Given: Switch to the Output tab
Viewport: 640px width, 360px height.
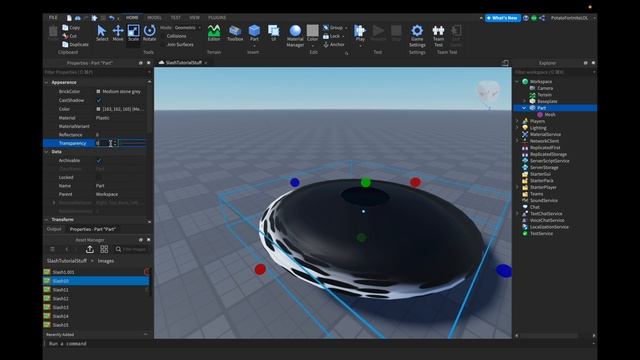Looking at the screenshot, I should click(x=54, y=229).
